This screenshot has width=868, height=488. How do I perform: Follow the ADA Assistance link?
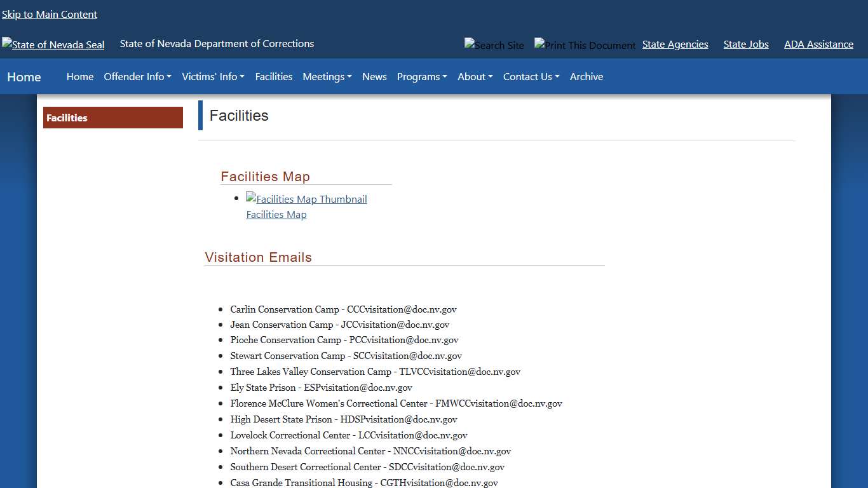[x=818, y=44]
